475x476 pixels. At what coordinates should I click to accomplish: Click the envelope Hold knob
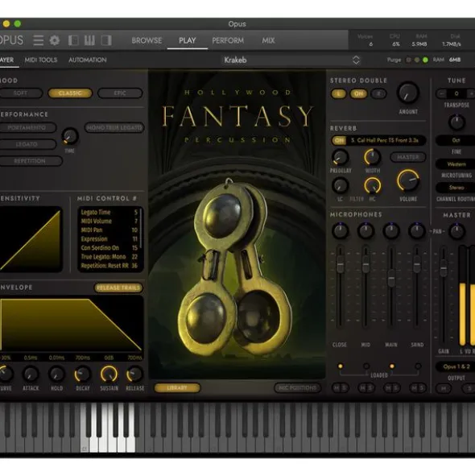[x=56, y=375]
